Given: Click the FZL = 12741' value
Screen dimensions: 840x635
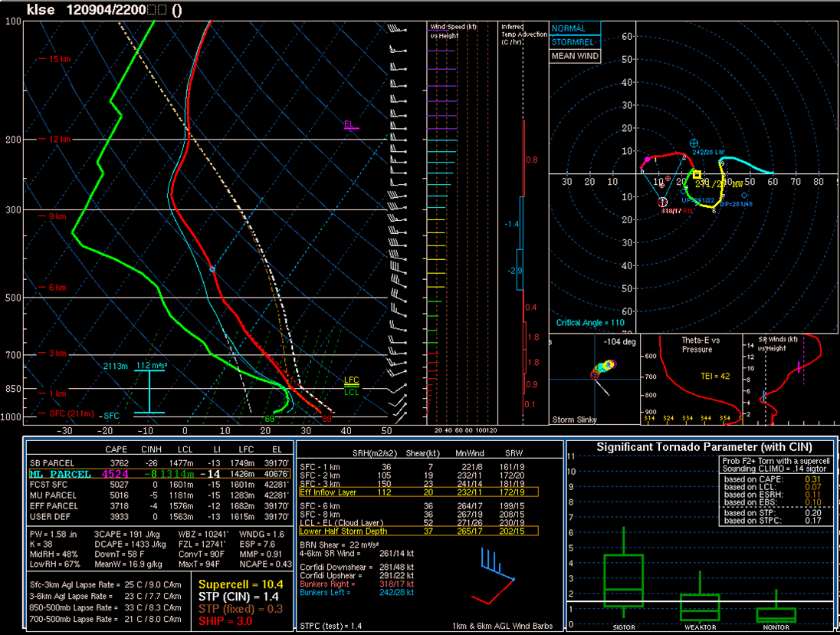Looking at the screenshot, I should pyautogui.click(x=202, y=544).
